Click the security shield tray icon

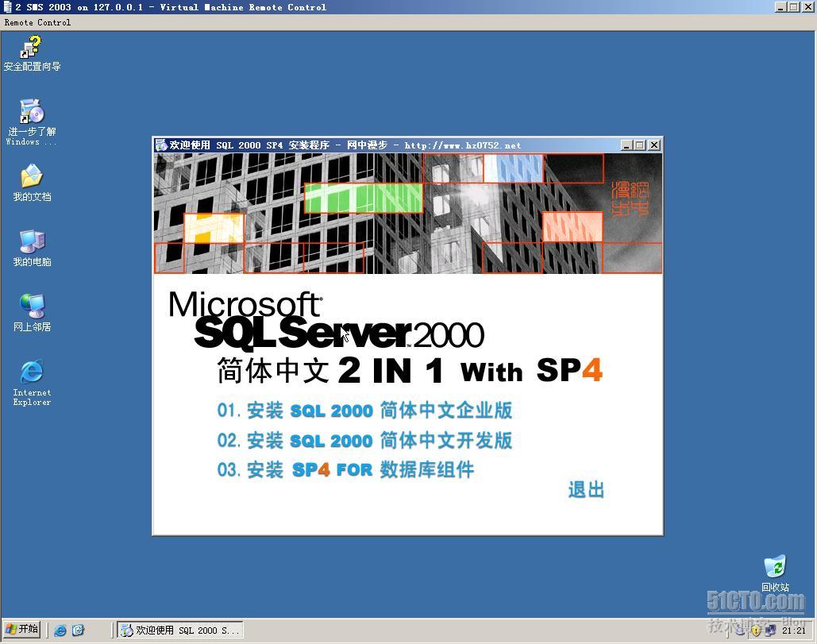coord(756,631)
